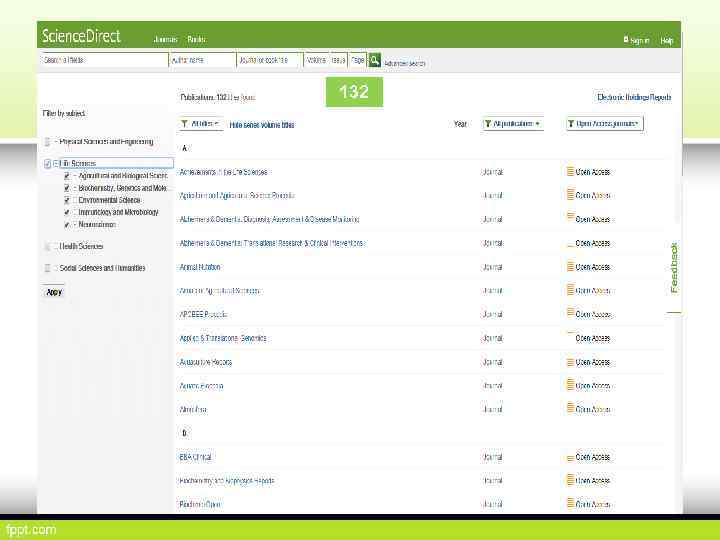Click Open Access icon for Biochemistry and Biophysics Reports
Image resolution: width=720 pixels, height=540 pixels.
pyautogui.click(x=570, y=481)
